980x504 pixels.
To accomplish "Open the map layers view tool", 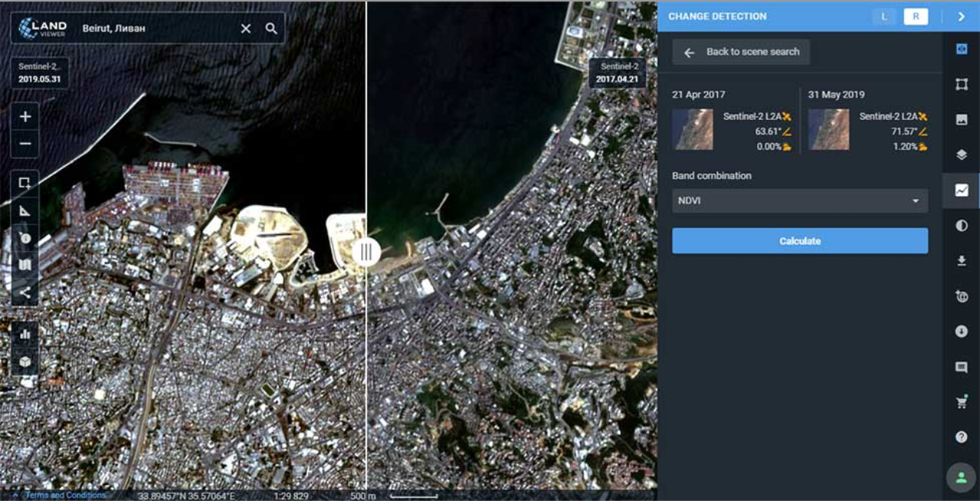I will click(25, 265).
